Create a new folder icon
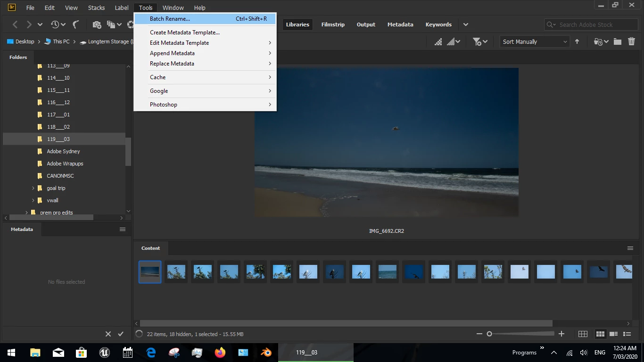 point(618,41)
